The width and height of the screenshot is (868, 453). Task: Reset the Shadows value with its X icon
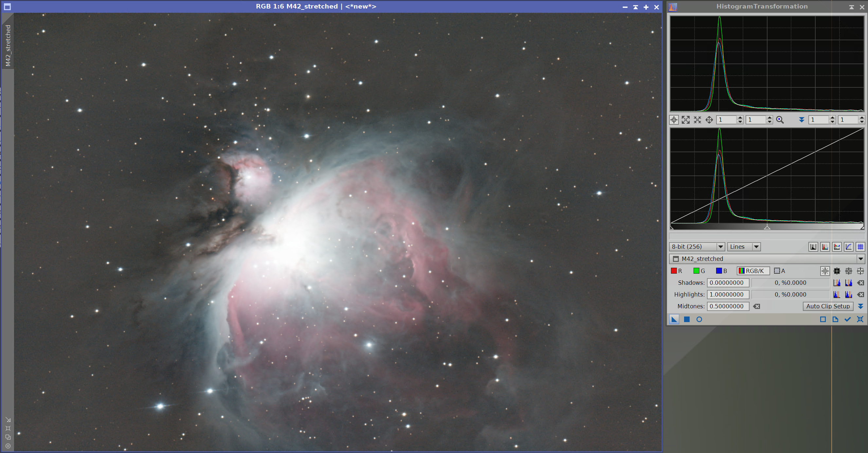point(860,283)
